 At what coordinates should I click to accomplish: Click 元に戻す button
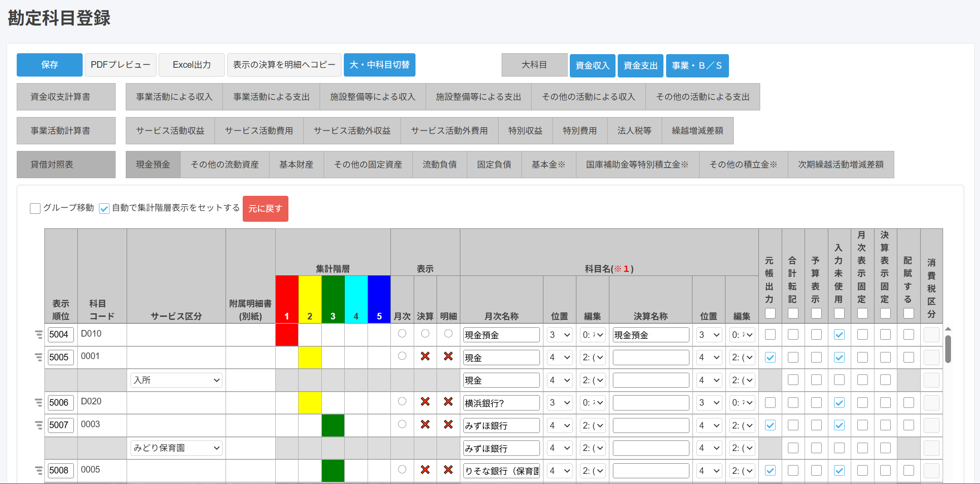(266, 209)
